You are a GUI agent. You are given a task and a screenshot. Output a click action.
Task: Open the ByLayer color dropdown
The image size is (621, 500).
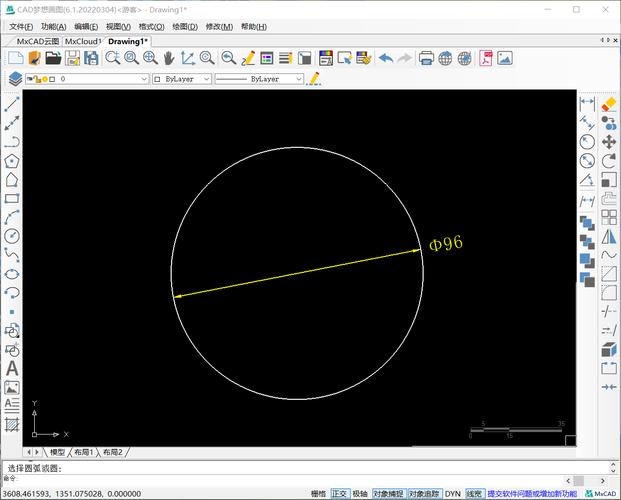207,78
